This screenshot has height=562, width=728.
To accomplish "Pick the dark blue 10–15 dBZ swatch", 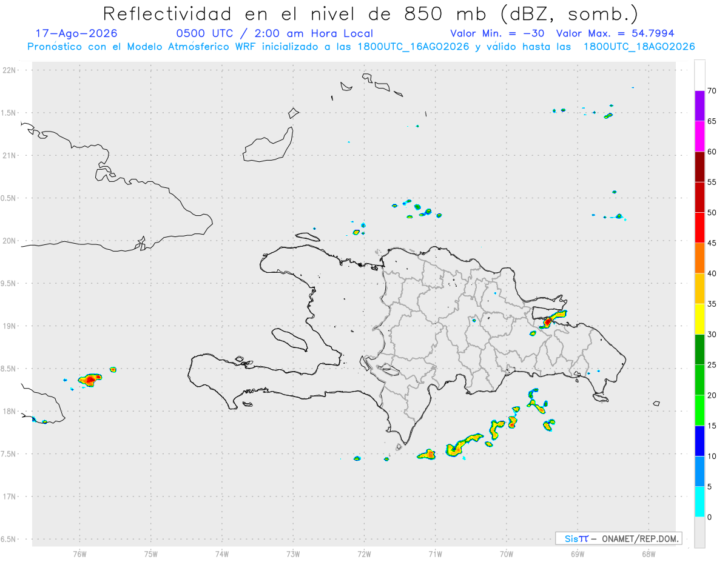I will pos(699,441).
